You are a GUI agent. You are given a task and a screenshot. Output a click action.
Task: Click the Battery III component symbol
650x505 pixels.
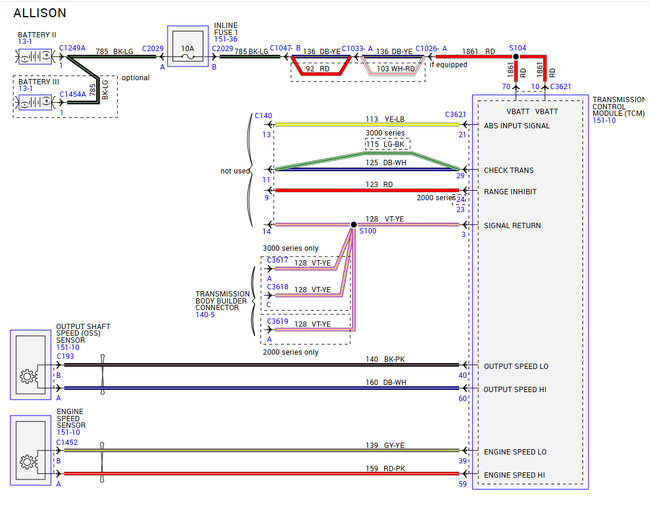pos(36,102)
